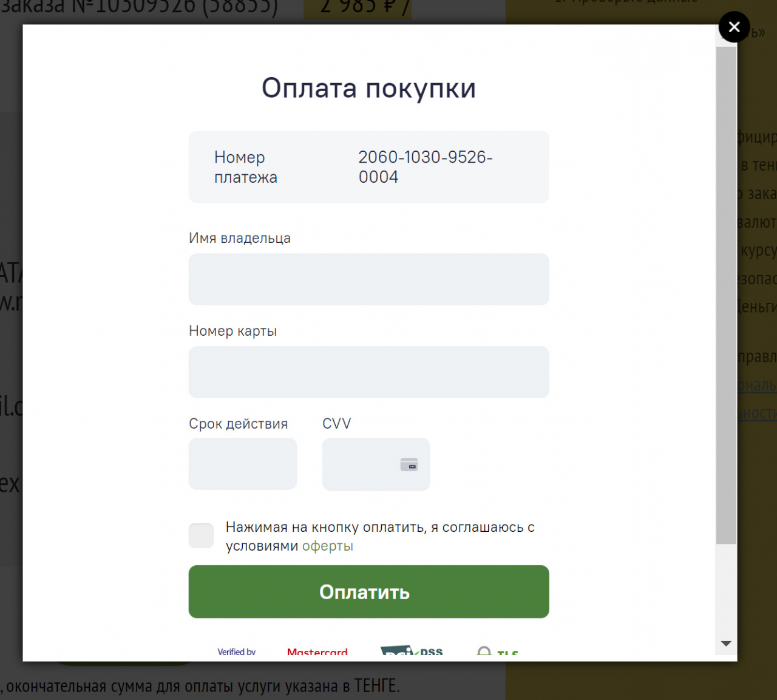Close the payment dialog with the X icon

735,27
